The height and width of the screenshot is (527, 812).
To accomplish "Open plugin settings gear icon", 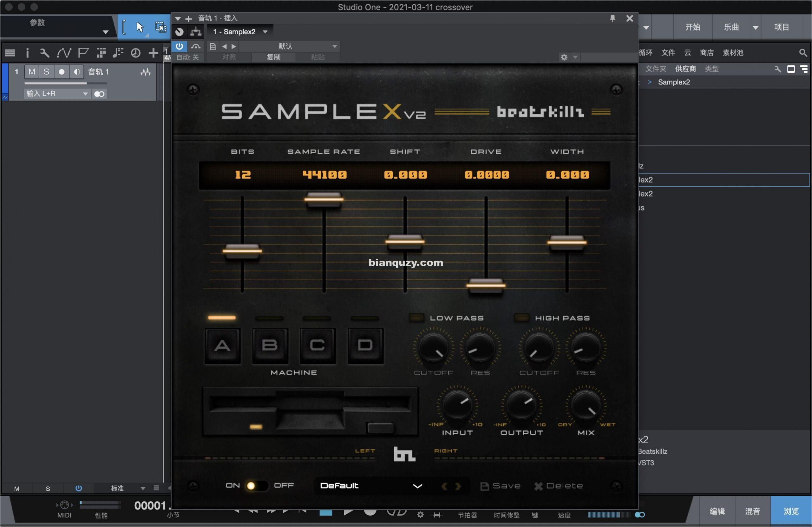I will click(564, 57).
